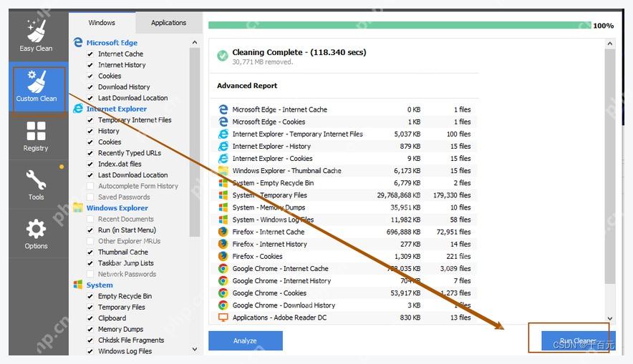The image size is (633, 364).
Task: Select Google Chrome - Internet History row
Action: (344, 280)
